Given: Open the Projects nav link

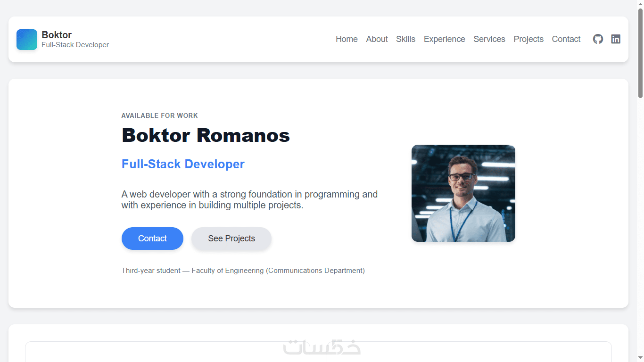Looking at the screenshot, I should coord(528,39).
